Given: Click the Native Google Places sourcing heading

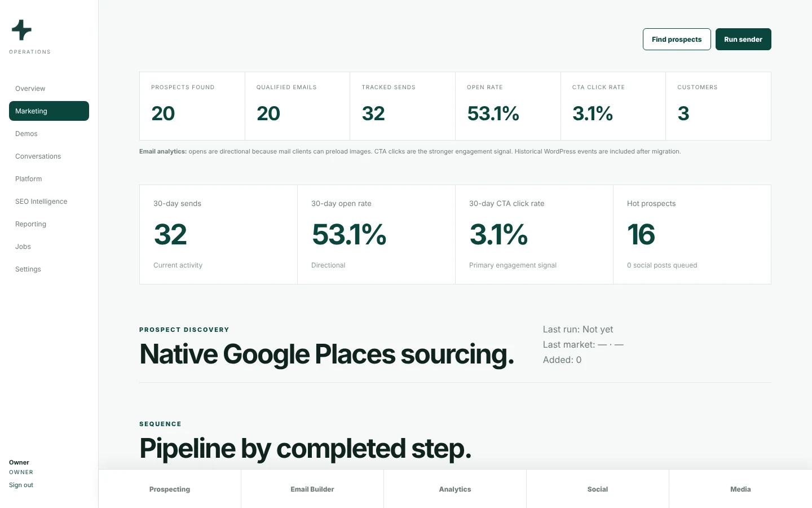Looking at the screenshot, I should pyautogui.click(x=326, y=354).
